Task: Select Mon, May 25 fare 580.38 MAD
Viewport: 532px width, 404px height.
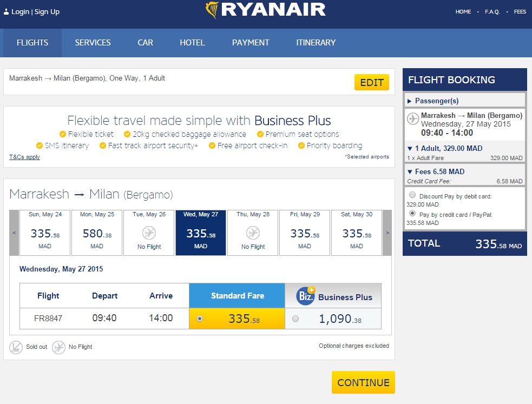Action: 97,233
